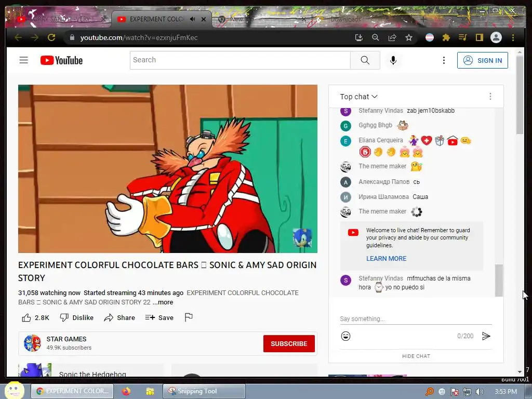
Task: Click the striped flag extension icon
Action: click(x=430, y=37)
